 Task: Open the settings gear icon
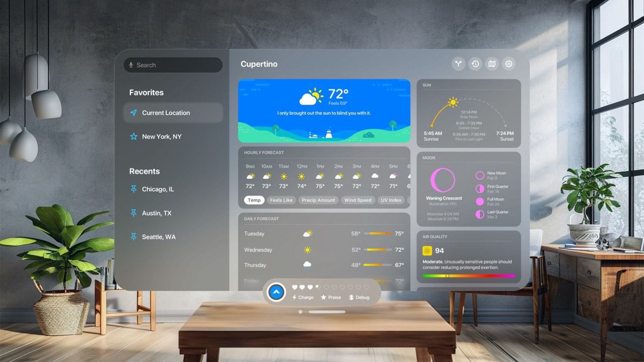pos(508,64)
